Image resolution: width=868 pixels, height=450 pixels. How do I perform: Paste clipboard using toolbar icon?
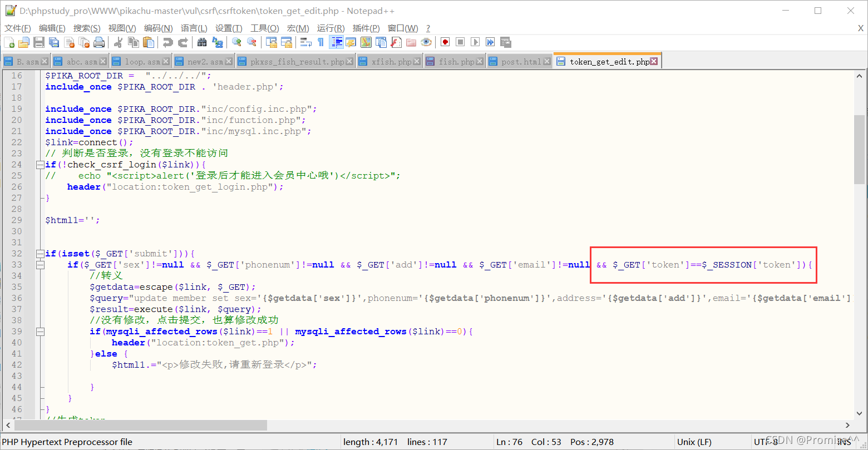(x=149, y=42)
